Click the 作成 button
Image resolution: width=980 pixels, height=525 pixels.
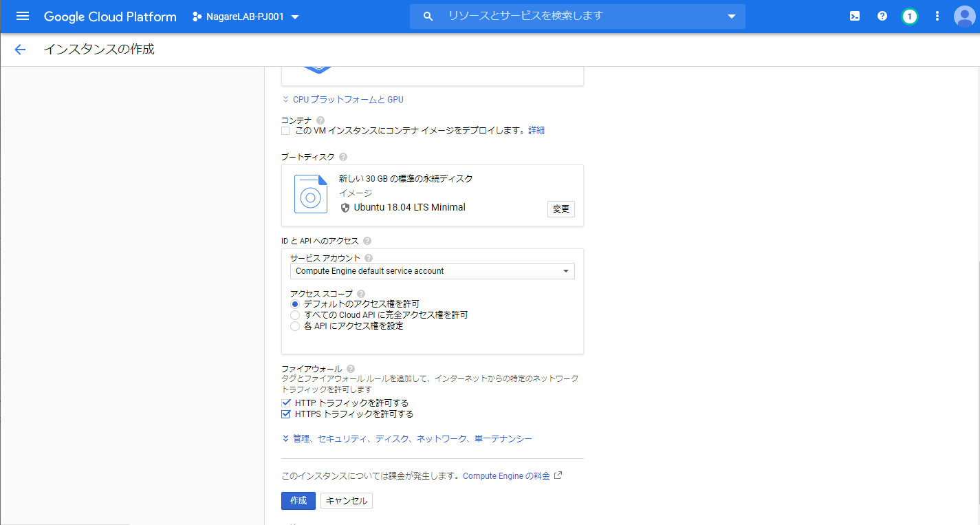pyautogui.click(x=298, y=501)
